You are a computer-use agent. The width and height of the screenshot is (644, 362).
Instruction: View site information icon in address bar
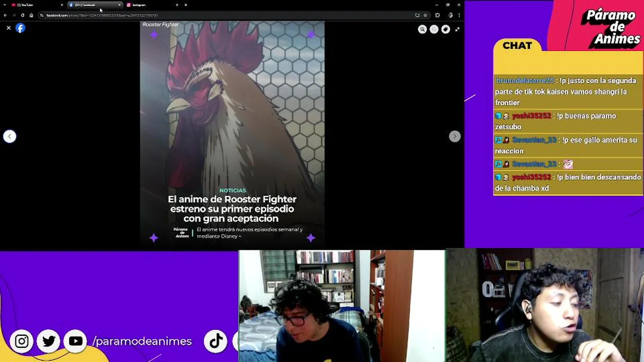[x=42, y=15]
